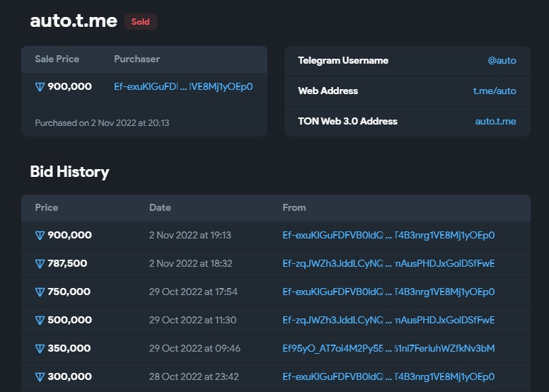Open bidder address for 29 Oct 17:54 bid
The width and height of the screenshot is (549, 392).
(388, 292)
